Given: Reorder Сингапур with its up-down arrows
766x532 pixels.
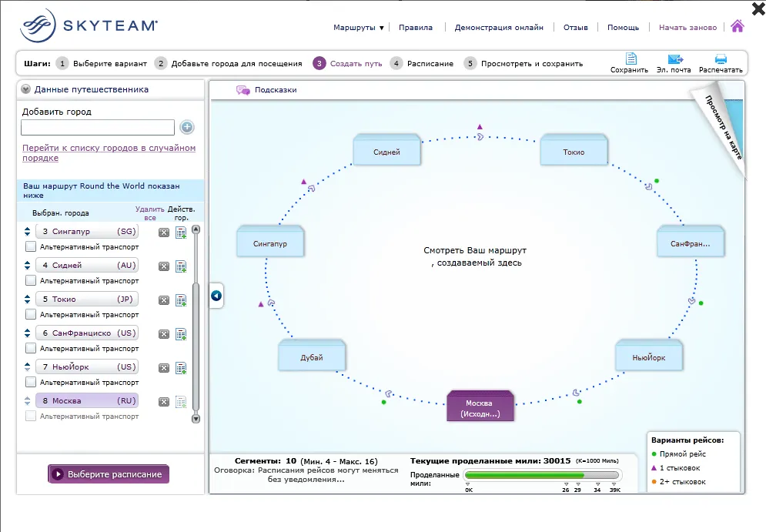Looking at the screenshot, I should 28,231.
